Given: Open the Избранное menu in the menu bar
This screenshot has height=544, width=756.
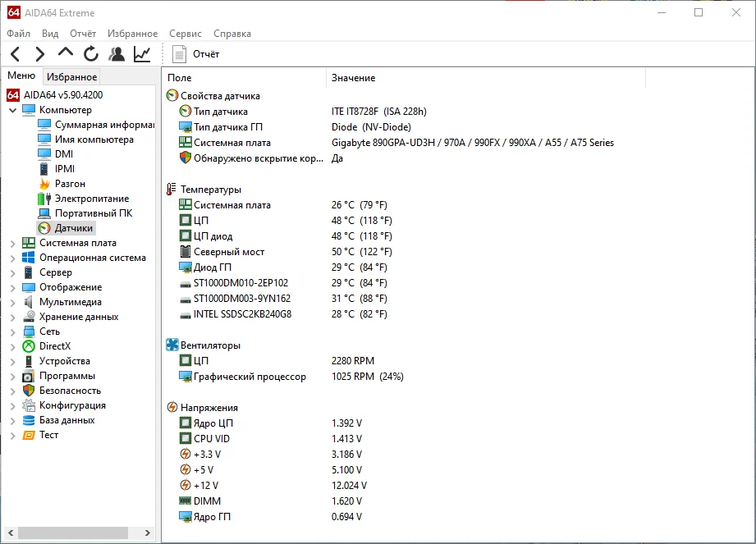Looking at the screenshot, I should [x=133, y=34].
